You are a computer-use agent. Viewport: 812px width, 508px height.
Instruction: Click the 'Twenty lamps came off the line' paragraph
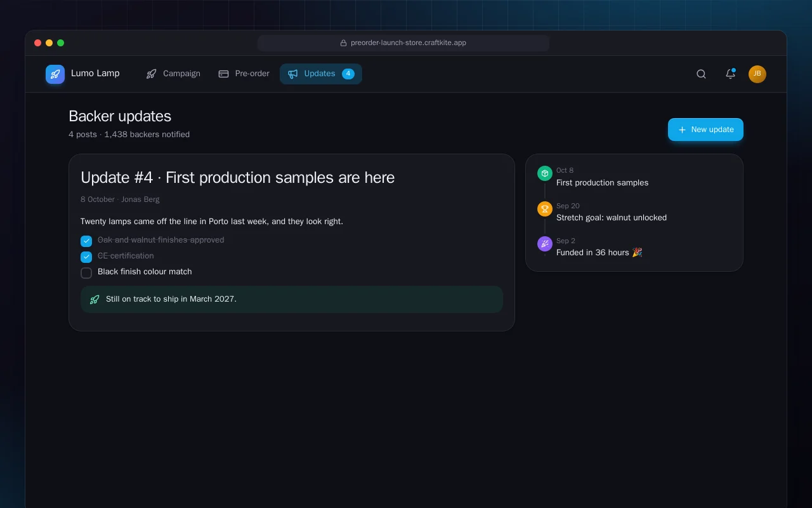212,222
